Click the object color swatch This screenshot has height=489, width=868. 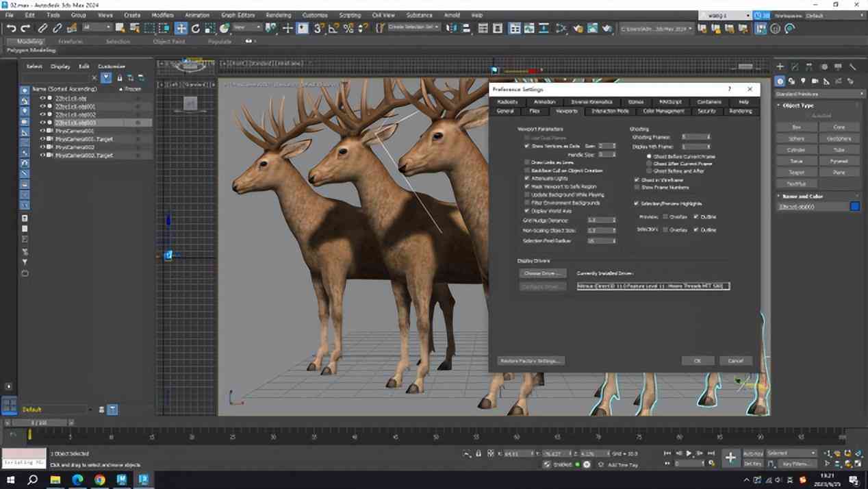[x=855, y=206]
